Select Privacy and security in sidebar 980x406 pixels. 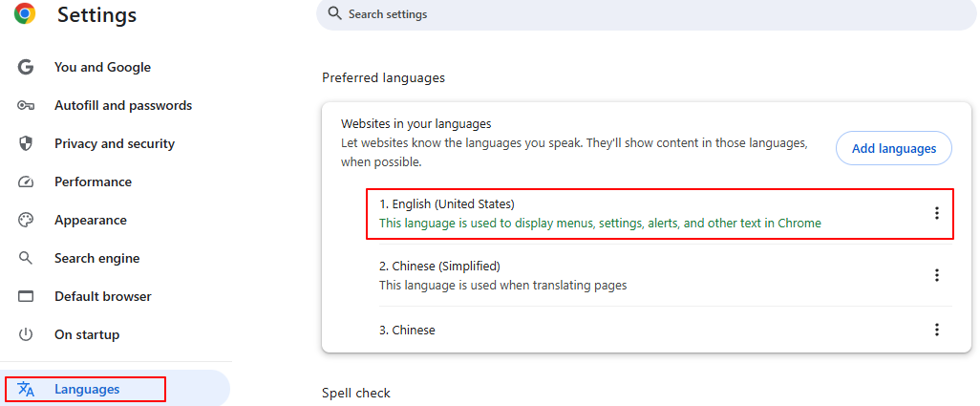pos(115,143)
